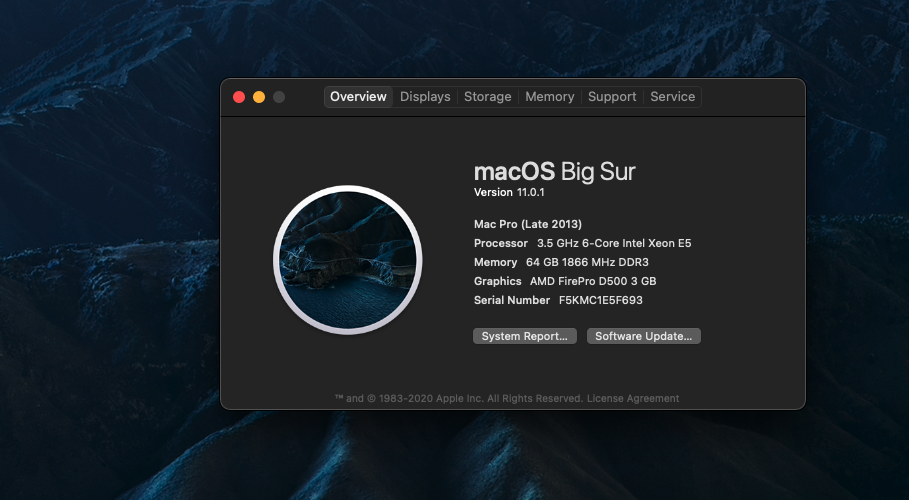This screenshot has height=500, width=909.
Task: Select serial number F5KMC1E5F693
Action: coord(601,300)
